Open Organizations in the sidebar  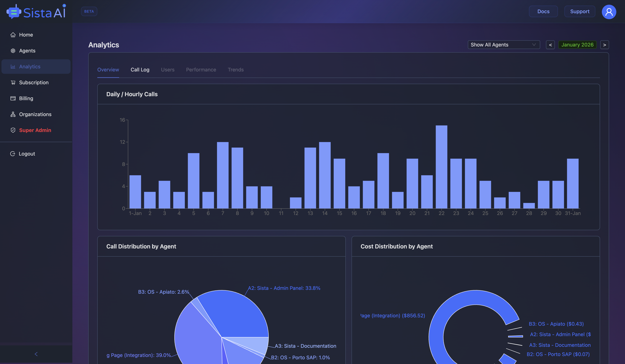[x=36, y=114]
